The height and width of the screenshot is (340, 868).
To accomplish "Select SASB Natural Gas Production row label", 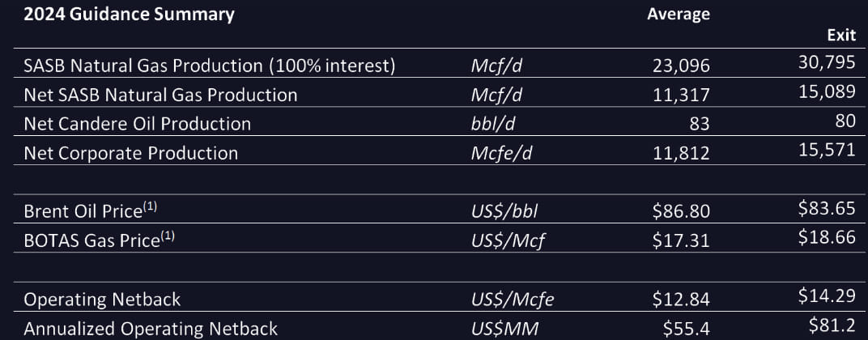I will (x=210, y=66).
